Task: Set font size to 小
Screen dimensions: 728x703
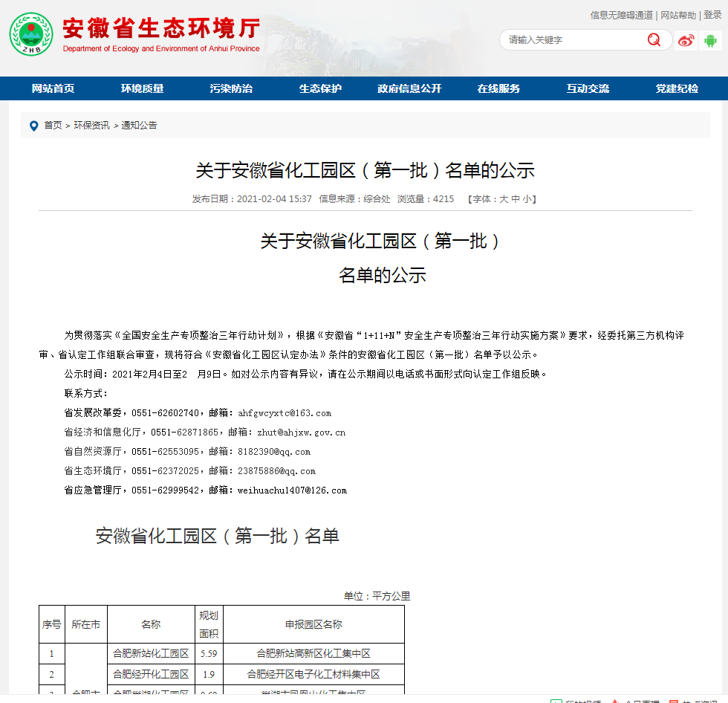Action: (x=527, y=199)
